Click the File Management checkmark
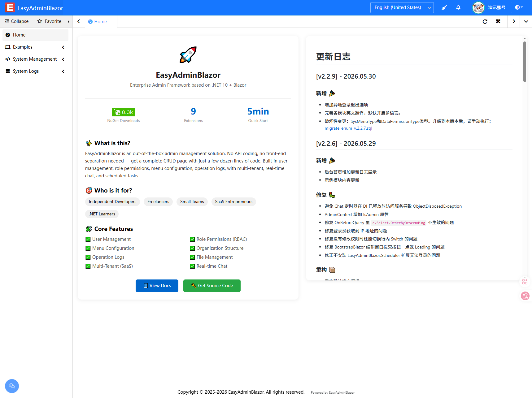The image size is (532, 398). (192, 257)
